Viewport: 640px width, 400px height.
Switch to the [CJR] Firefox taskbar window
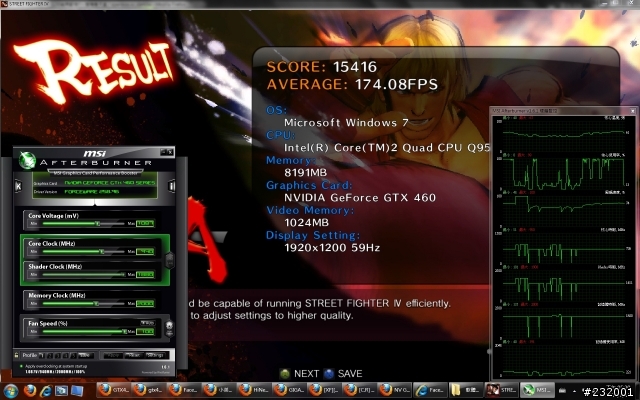click(359, 390)
